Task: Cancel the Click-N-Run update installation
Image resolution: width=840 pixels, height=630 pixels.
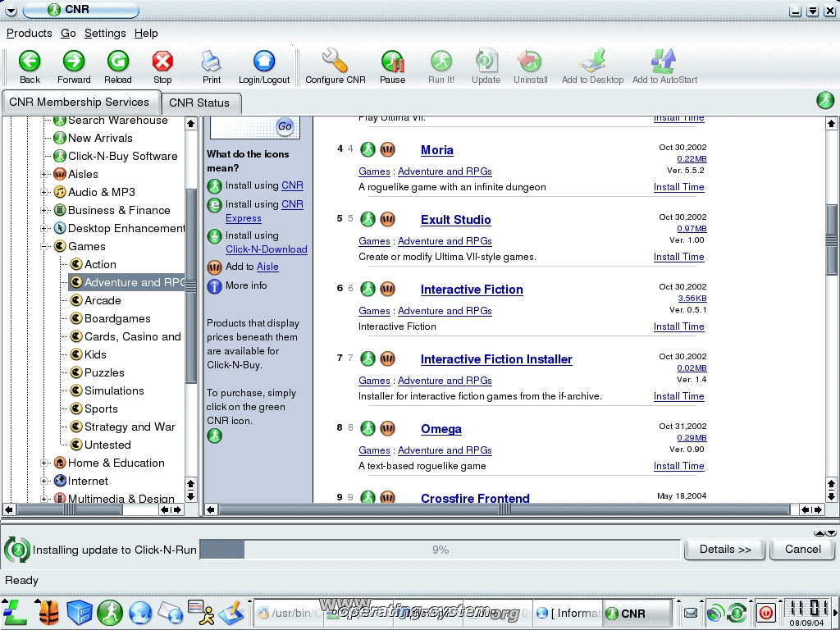Action: pos(802,549)
